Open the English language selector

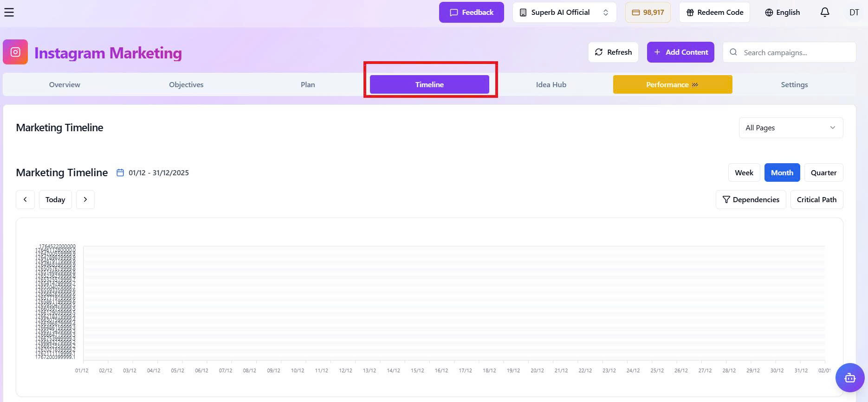(x=782, y=13)
